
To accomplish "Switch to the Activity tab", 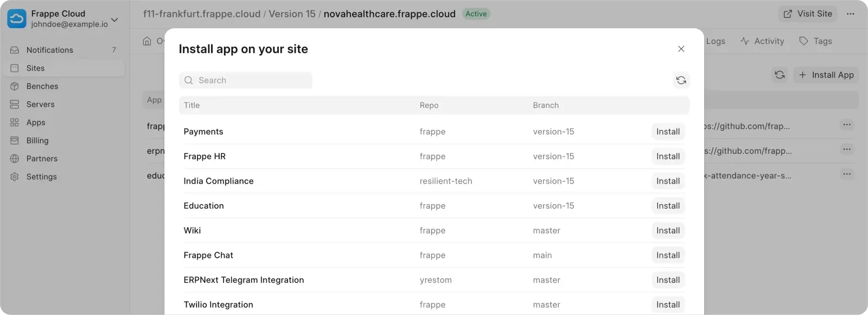I will [x=762, y=41].
